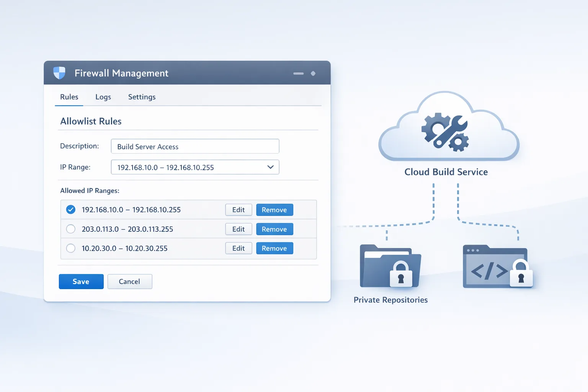Open the Settings tab
Image resolution: width=588 pixels, height=392 pixels.
tap(142, 97)
